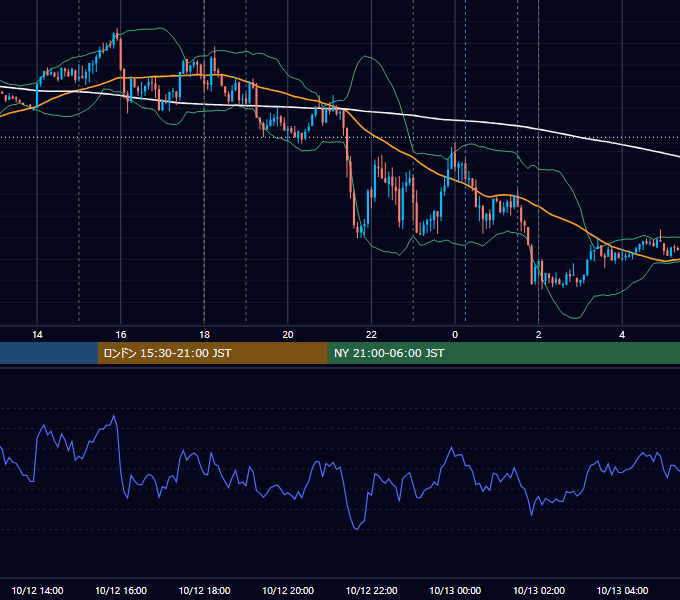Viewport: 680px width, 600px height.
Task: Click the 10/12 20:00 time label
Action: 288,590
